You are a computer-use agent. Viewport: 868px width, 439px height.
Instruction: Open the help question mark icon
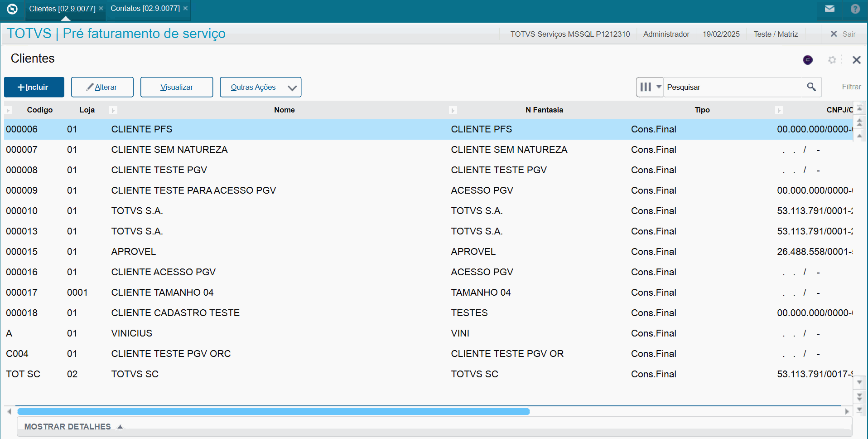tap(855, 9)
